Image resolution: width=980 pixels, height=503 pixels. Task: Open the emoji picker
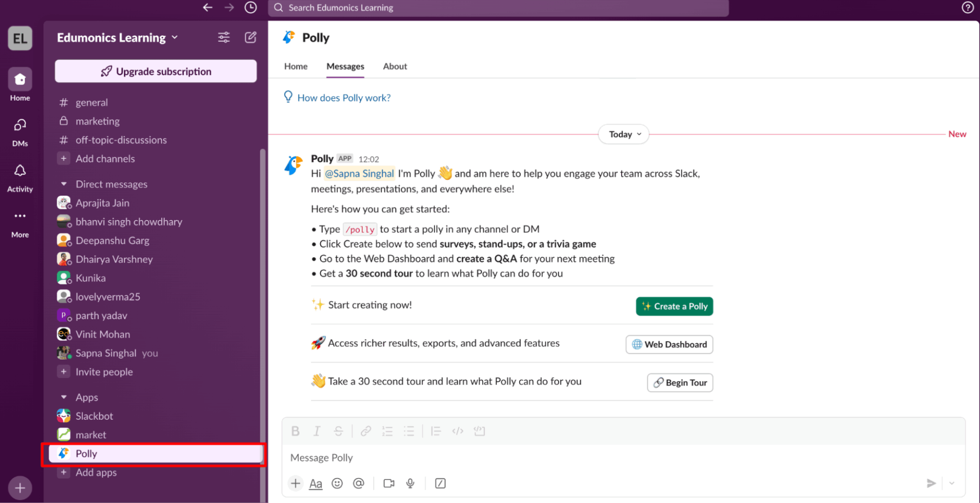[x=337, y=483]
